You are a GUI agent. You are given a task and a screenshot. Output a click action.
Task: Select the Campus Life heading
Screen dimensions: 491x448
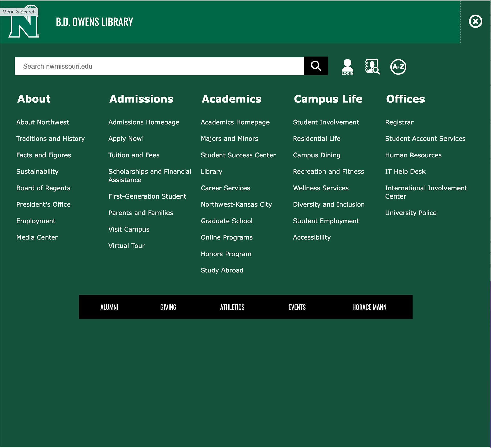tap(328, 99)
